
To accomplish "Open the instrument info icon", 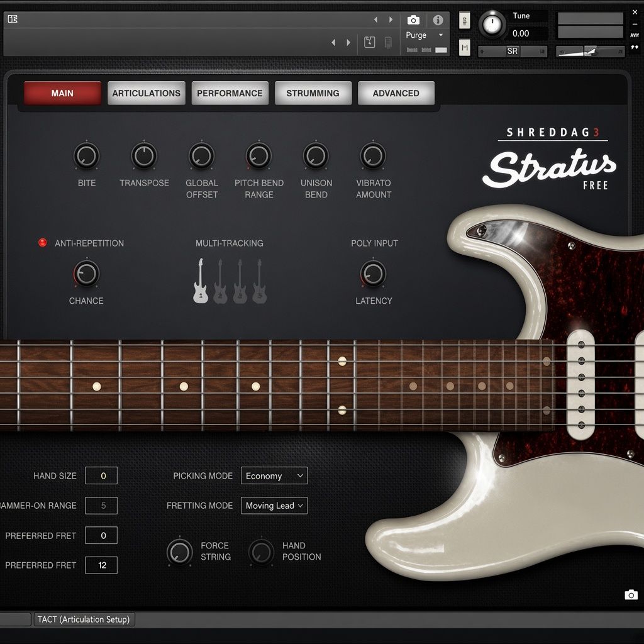I will pos(438,19).
